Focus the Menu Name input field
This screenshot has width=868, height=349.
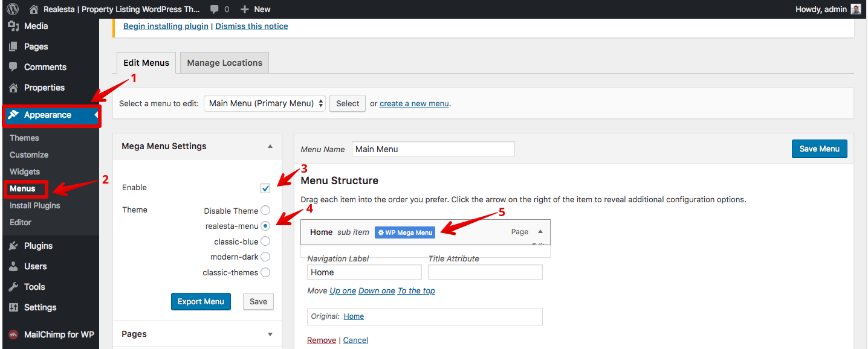[433, 149]
